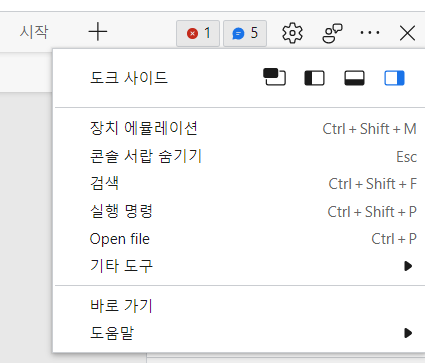Open the 5 messages counter badge
This screenshot has width=425, height=363.
pyautogui.click(x=245, y=33)
